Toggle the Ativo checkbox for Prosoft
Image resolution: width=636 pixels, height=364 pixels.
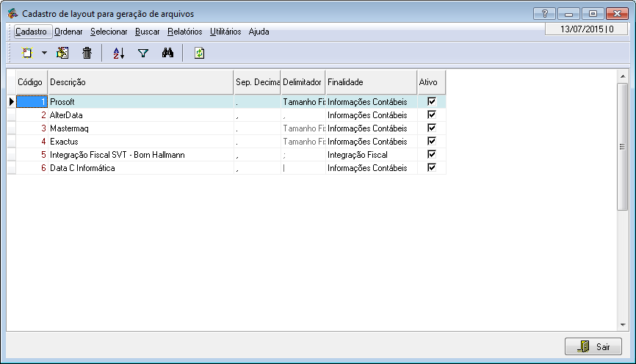point(432,102)
